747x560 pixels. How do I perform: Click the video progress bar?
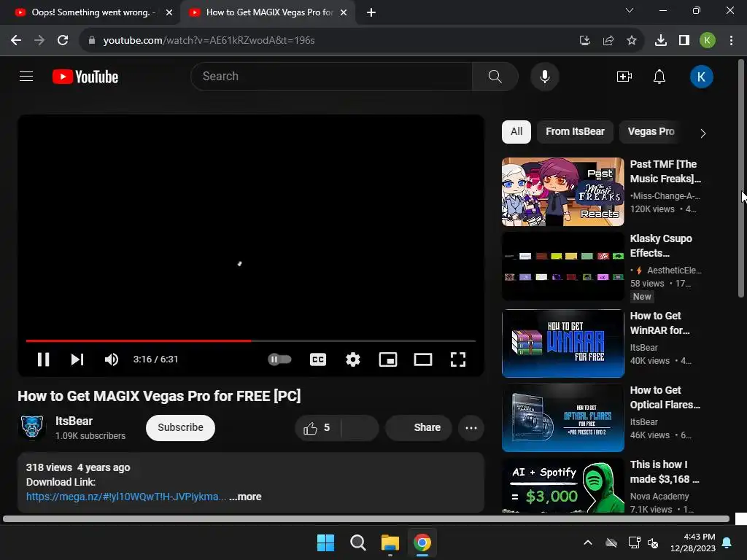(x=251, y=341)
